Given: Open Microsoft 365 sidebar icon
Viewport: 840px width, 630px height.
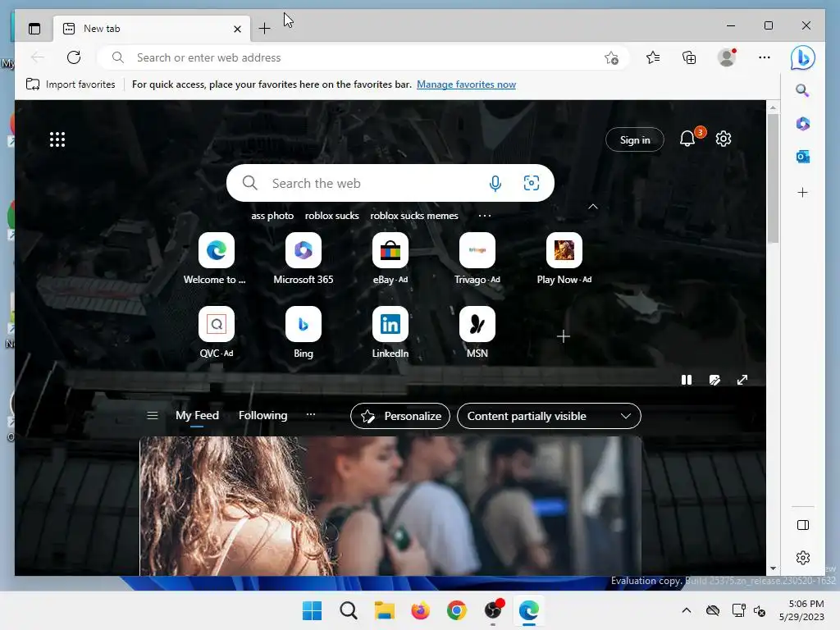Looking at the screenshot, I should pyautogui.click(x=802, y=124).
